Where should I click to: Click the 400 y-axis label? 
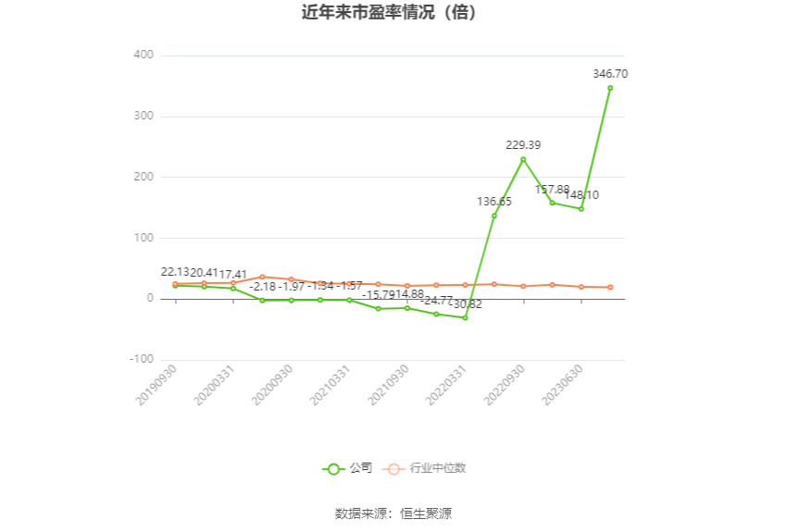[x=144, y=55]
